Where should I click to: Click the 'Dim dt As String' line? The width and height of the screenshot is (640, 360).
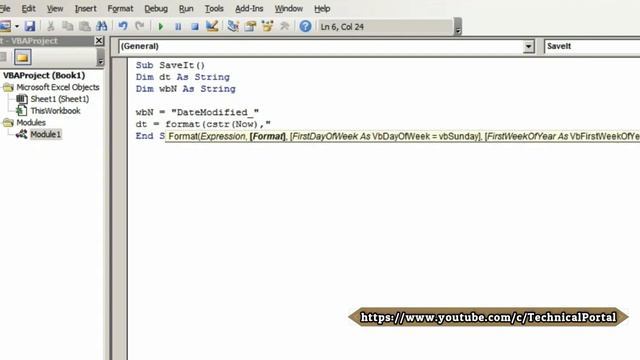pyautogui.click(x=182, y=77)
